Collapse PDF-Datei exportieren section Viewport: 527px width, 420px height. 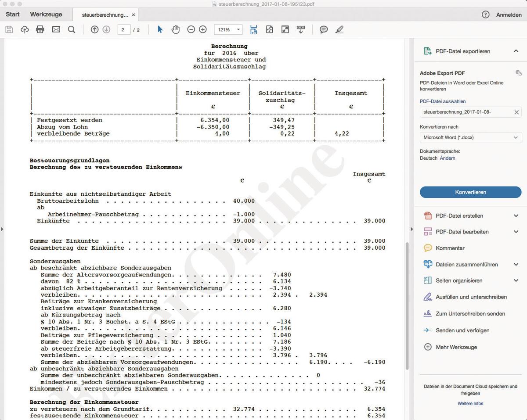coord(516,51)
